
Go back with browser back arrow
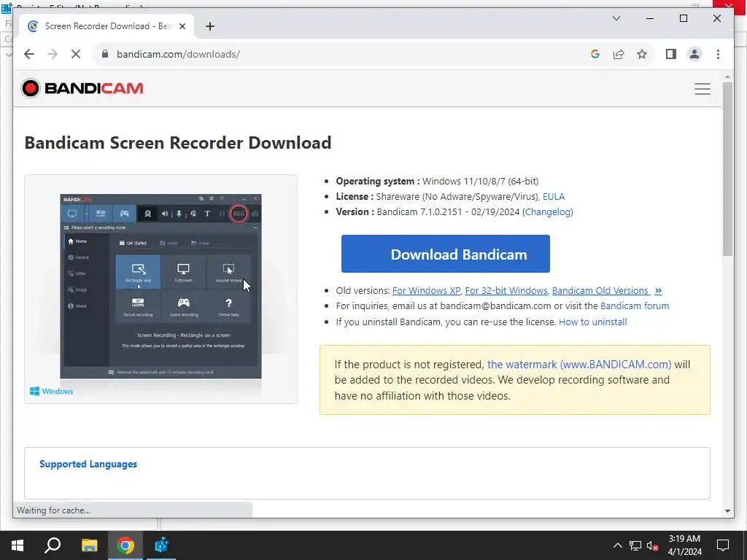[x=29, y=54]
